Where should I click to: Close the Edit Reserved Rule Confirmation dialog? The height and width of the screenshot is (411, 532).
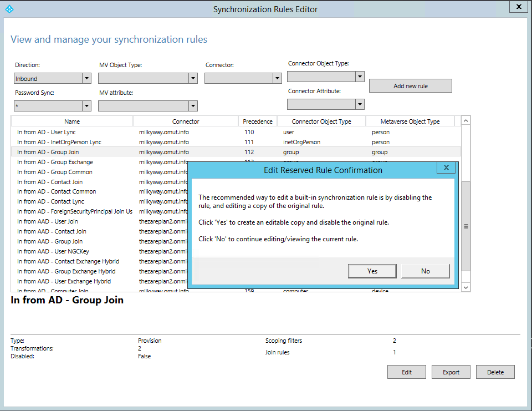(446, 168)
